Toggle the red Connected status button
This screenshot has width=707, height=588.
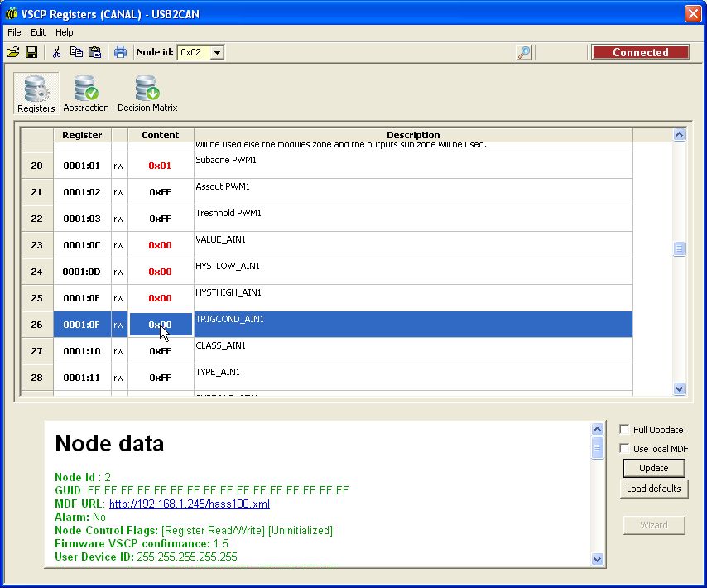click(640, 52)
